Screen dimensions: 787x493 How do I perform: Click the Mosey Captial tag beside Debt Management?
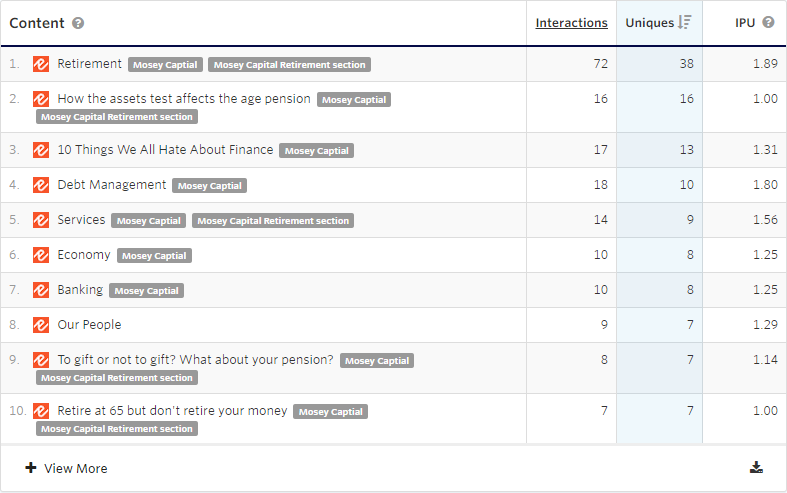[209, 186]
